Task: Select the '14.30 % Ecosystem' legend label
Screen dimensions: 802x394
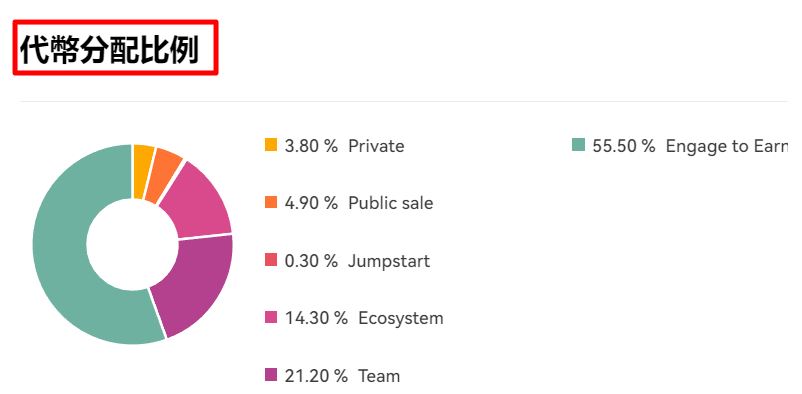Action: click(x=364, y=318)
